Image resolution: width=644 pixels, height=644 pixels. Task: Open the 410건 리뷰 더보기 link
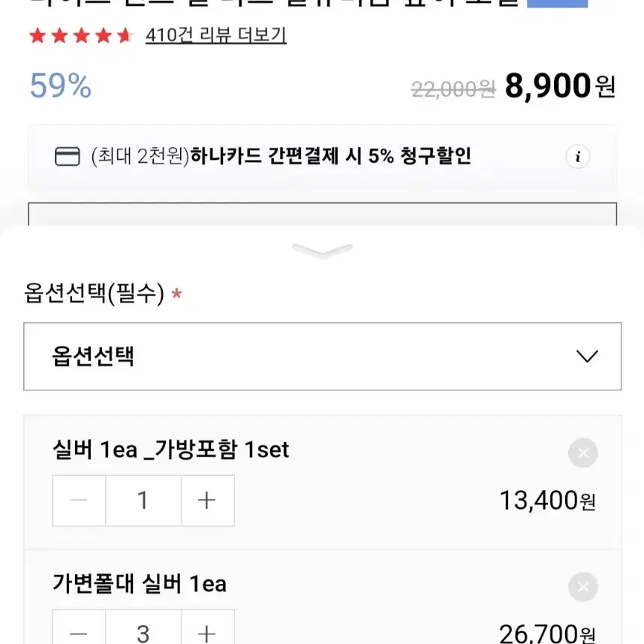pyautogui.click(x=216, y=35)
